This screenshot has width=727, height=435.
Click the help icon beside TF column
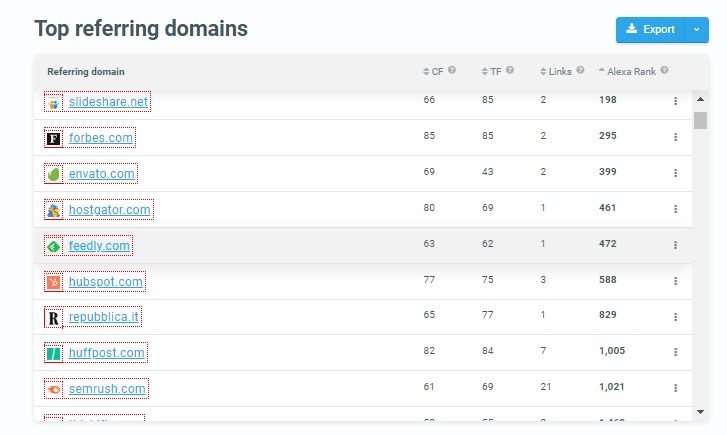[510, 70]
